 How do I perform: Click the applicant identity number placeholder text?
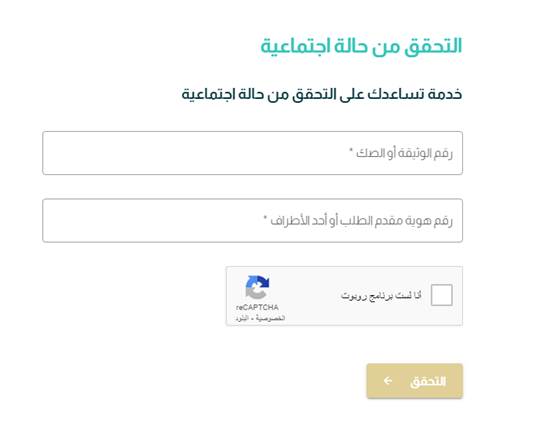click(x=361, y=221)
